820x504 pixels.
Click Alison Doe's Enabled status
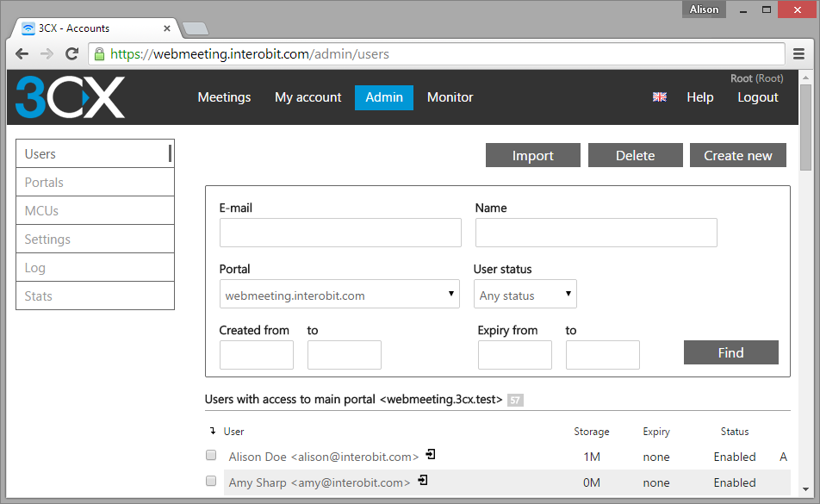(x=735, y=457)
